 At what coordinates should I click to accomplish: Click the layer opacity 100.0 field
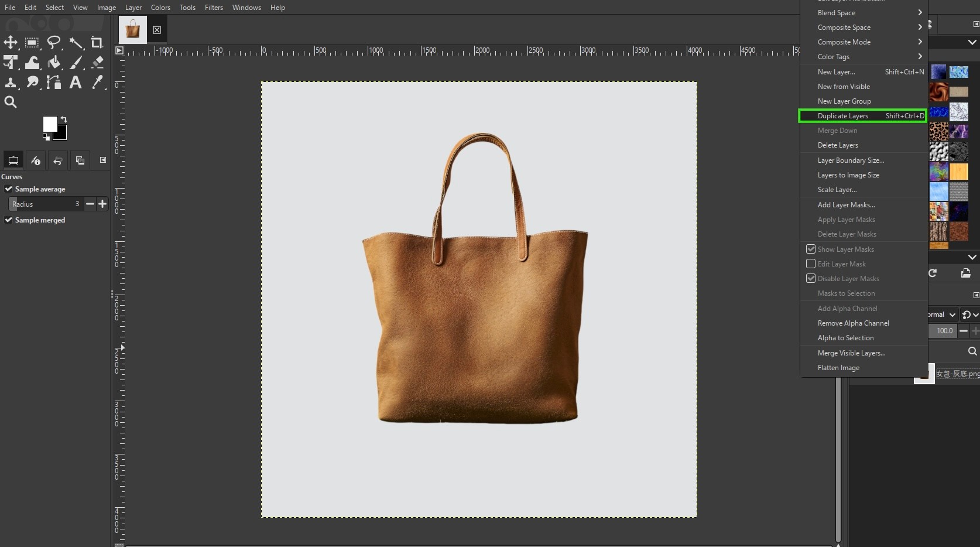tap(943, 331)
